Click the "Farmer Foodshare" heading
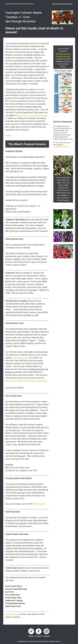The width and height of the screenshot is (78, 644). [x=63, y=122]
